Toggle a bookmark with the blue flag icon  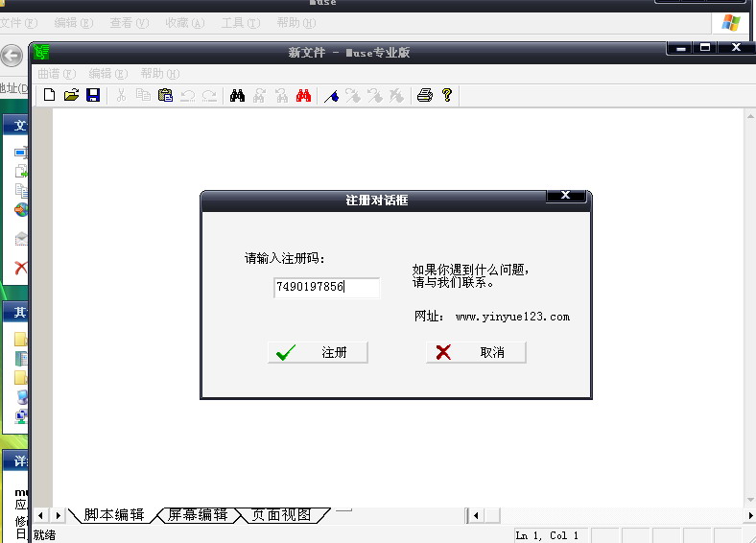[x=331, y=96]
